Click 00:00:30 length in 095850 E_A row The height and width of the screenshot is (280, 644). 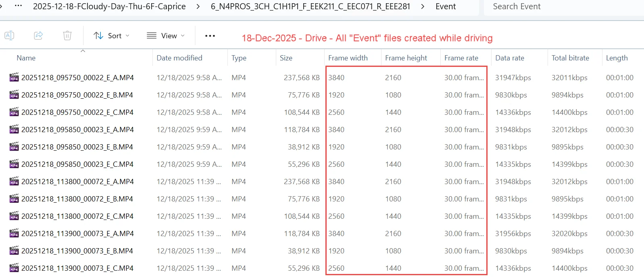(x=620, y=130)
